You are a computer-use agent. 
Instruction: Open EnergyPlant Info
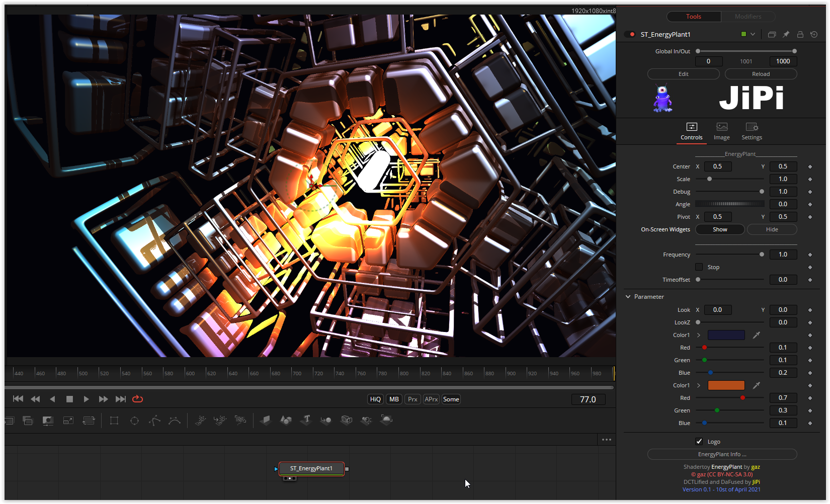pos(722,454)
